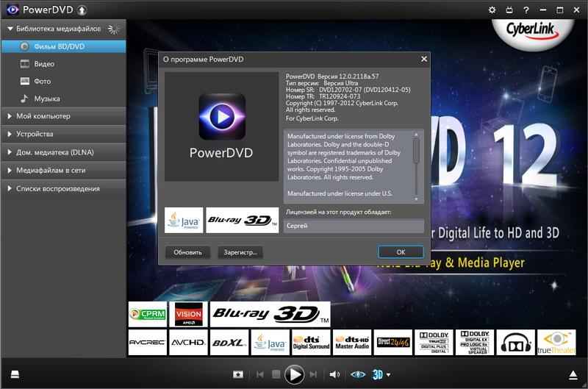Click the bottom-left media panel toggle icon
588x389 pixels.
[15, 374]
